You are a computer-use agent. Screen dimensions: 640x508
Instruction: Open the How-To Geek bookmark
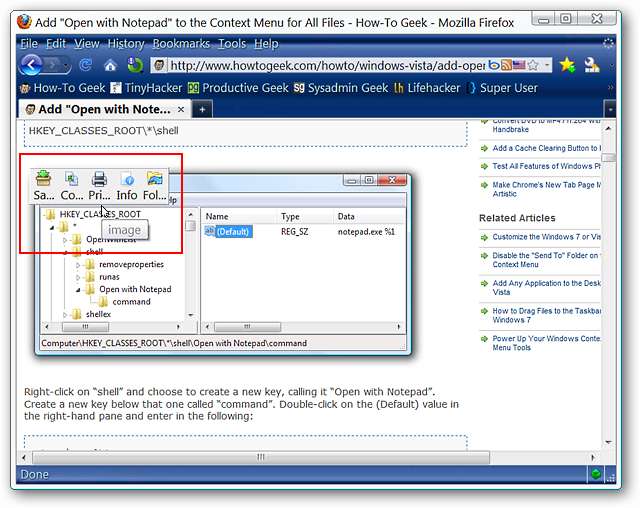pos(62,88)
